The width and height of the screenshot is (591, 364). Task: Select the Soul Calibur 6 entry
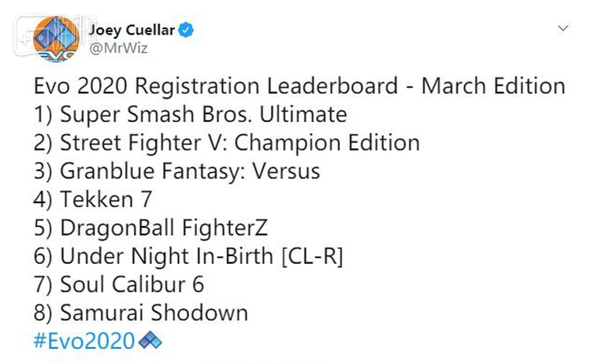tap(119, 284)
